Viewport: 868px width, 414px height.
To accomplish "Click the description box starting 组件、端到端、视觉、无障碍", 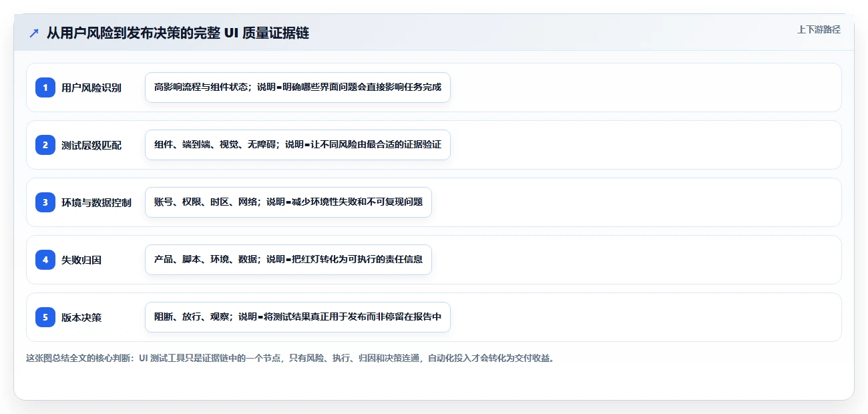I will (298, 145).
